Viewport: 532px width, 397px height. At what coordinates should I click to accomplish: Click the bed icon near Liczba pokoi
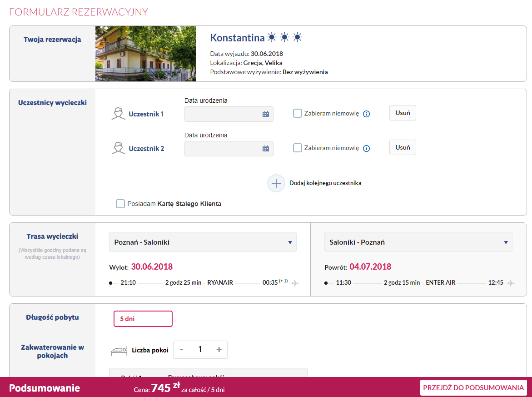click(119, 351)
